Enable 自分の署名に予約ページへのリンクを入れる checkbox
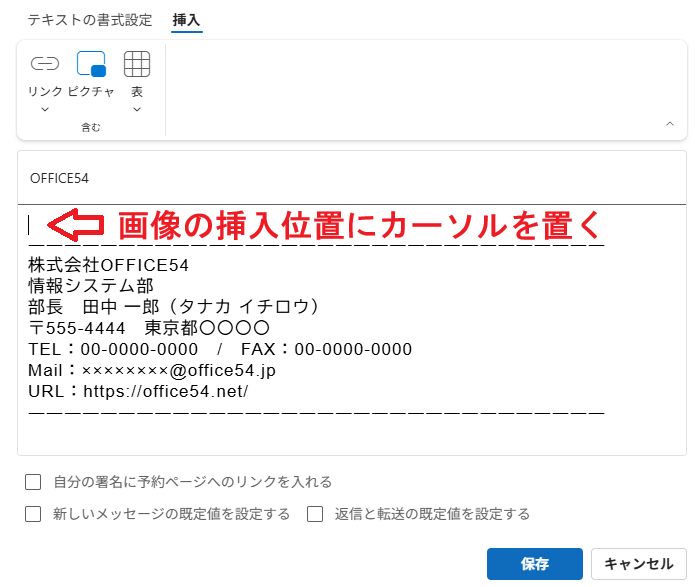The image size is (695, 587). click(x=33, y=482)
